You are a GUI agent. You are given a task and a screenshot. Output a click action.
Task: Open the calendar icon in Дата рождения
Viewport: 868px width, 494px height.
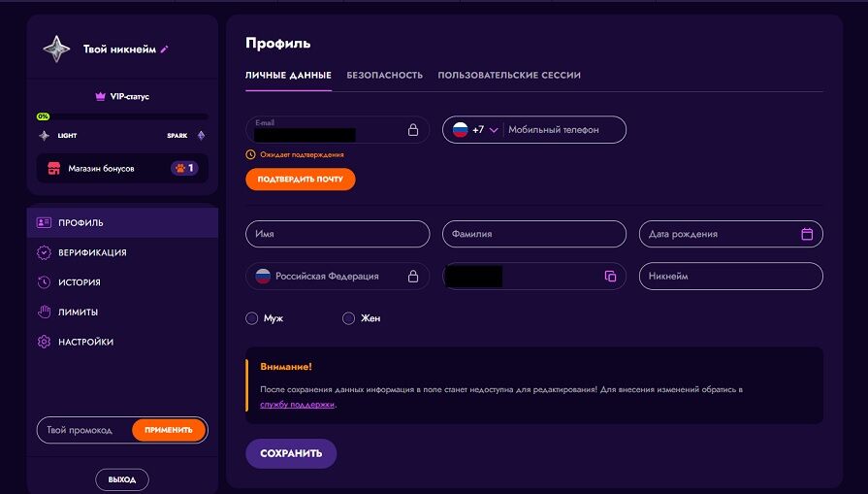click(x=807, y=234)
